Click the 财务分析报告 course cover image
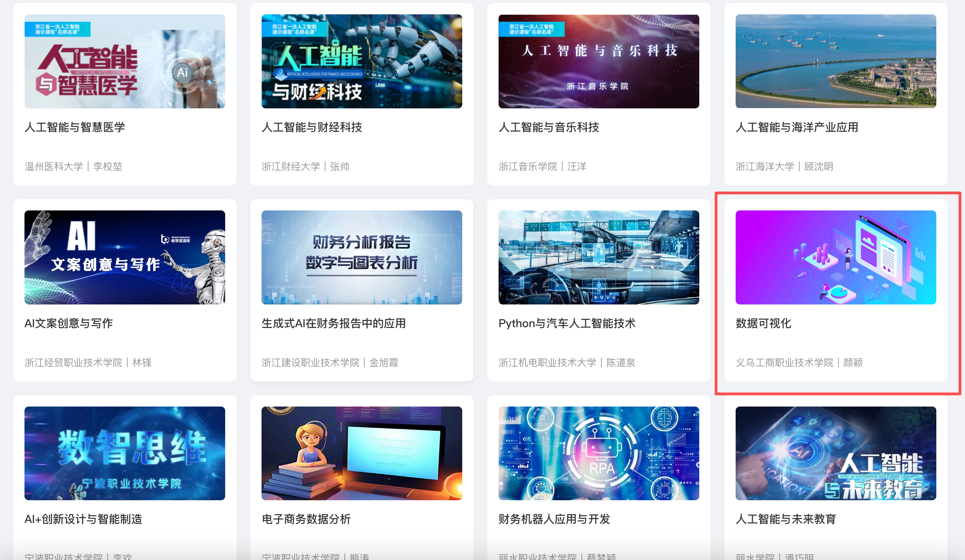The width and height of the screenshot is (965, 560). 362,257
